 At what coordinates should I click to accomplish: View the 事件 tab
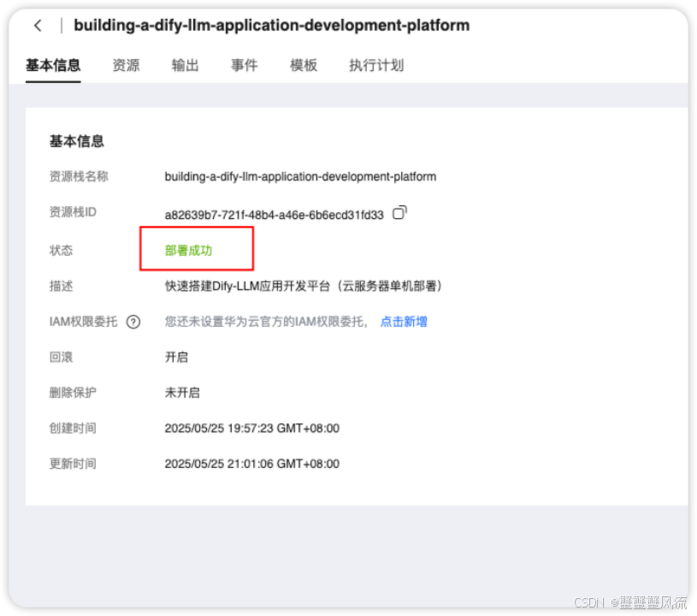tap(244, 65)
